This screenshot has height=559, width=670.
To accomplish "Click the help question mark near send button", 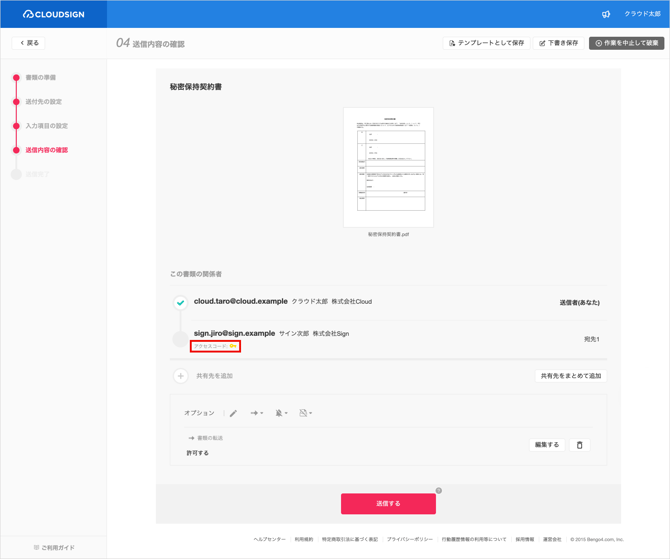I will tap(438, 491).
